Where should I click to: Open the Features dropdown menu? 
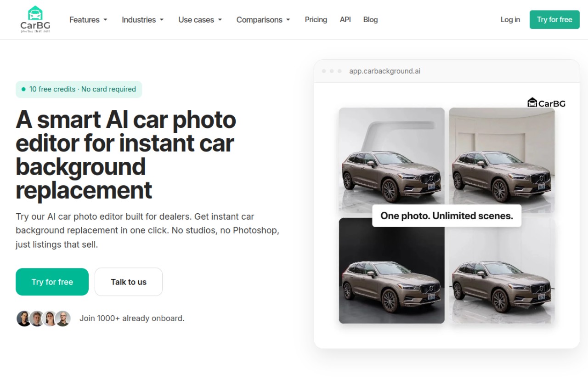point(88,20)
